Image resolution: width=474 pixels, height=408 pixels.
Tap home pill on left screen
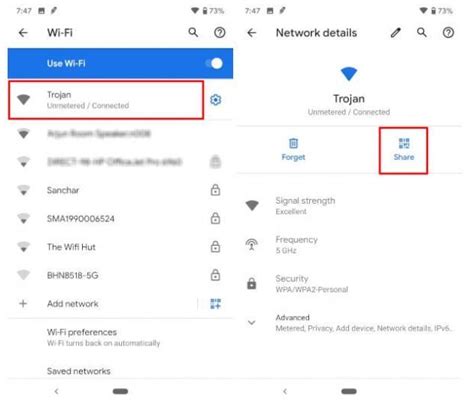coord(120,391)
